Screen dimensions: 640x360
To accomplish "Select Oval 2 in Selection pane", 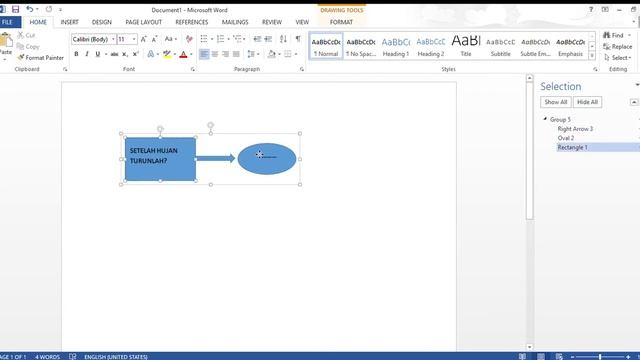I will point(566,138).
